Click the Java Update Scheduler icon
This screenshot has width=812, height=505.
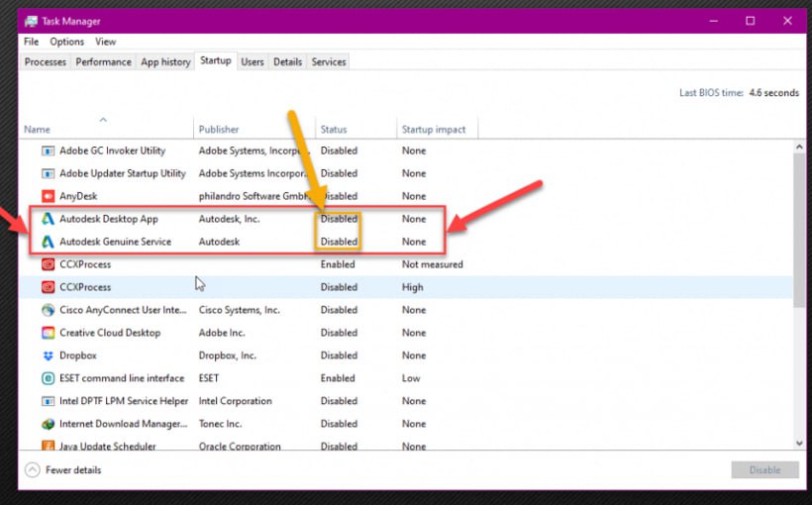tap(48, 446)
